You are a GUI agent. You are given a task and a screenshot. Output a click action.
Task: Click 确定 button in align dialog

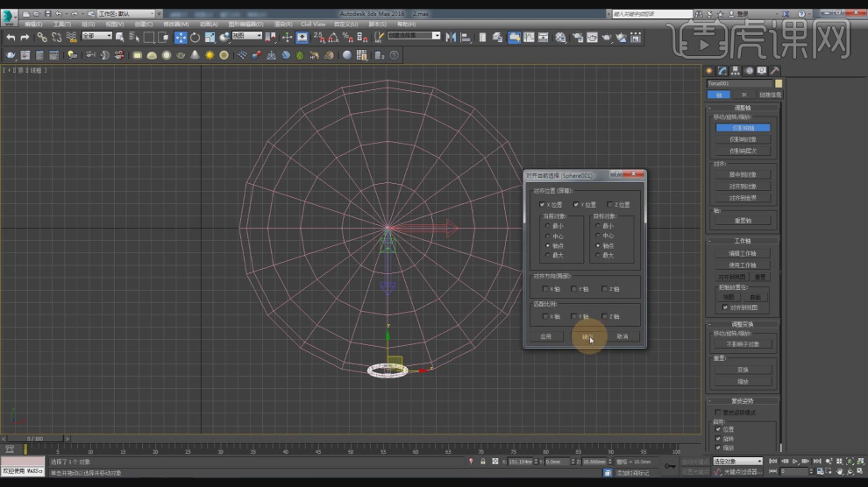click(x=585, y=335)
